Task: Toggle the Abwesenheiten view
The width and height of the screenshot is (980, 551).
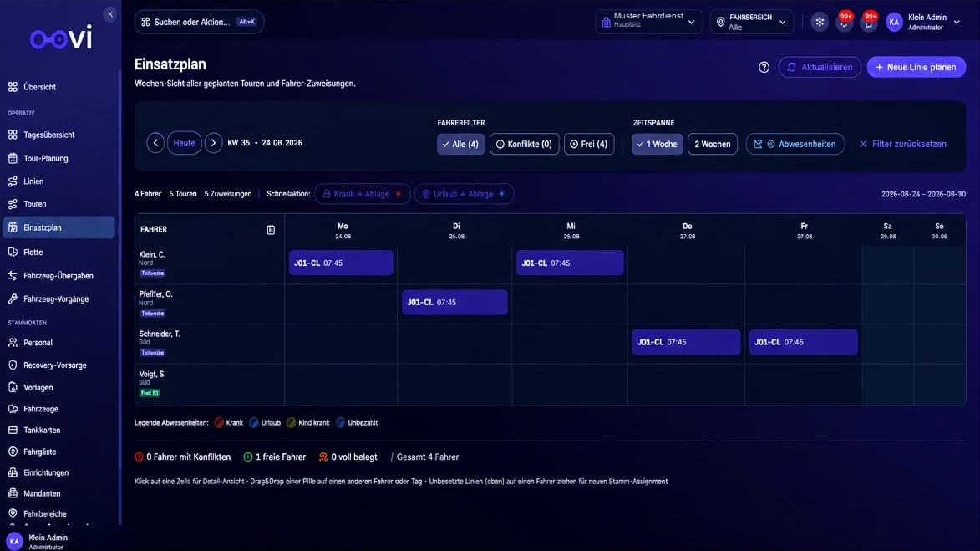Action: (795, 144)
